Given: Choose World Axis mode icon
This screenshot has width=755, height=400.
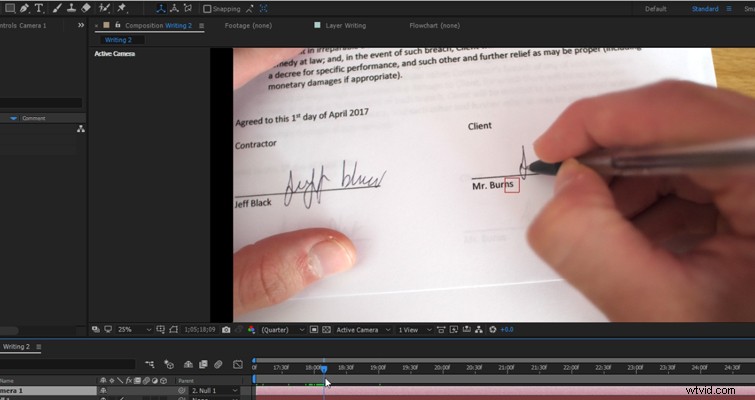Looking at the screenshot, I should click(x=174, y=9).
